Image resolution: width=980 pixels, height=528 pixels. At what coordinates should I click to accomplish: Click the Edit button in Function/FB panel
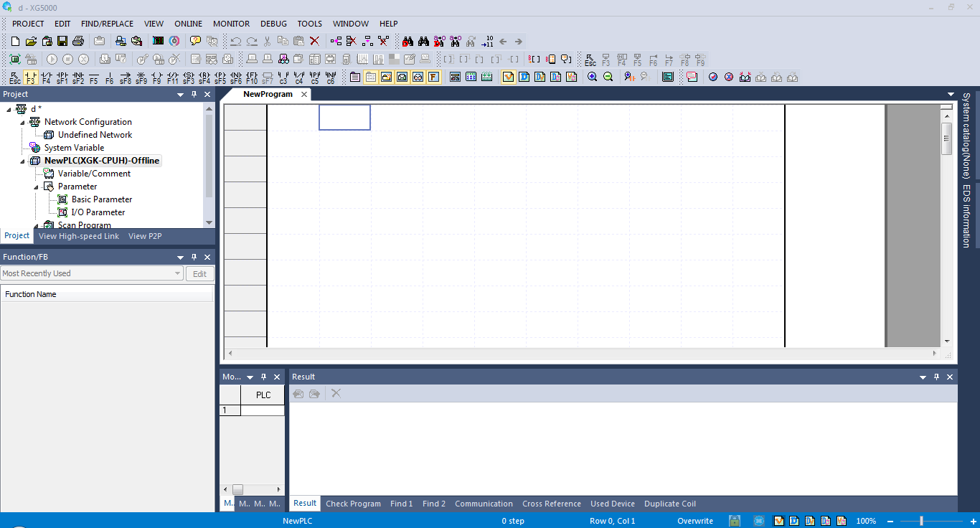point(199,273)
